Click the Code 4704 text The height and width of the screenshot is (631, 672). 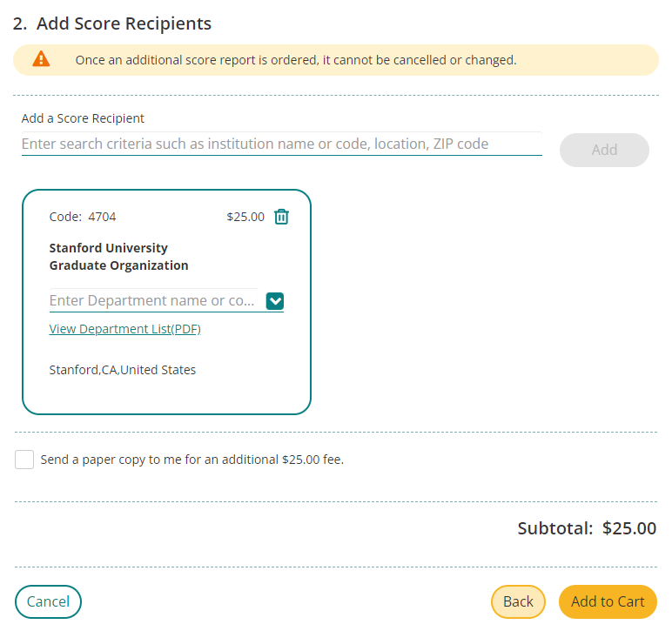(83, 217)
